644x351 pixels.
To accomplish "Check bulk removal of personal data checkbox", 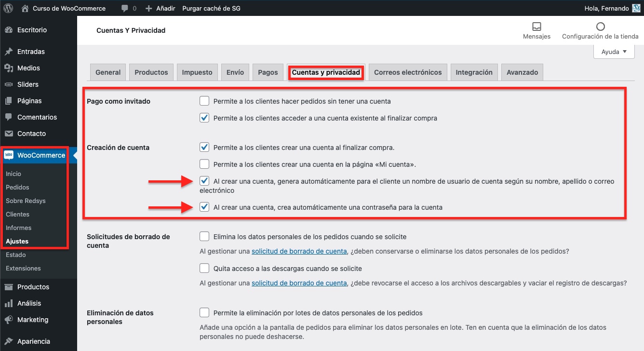I will [204, 313].
